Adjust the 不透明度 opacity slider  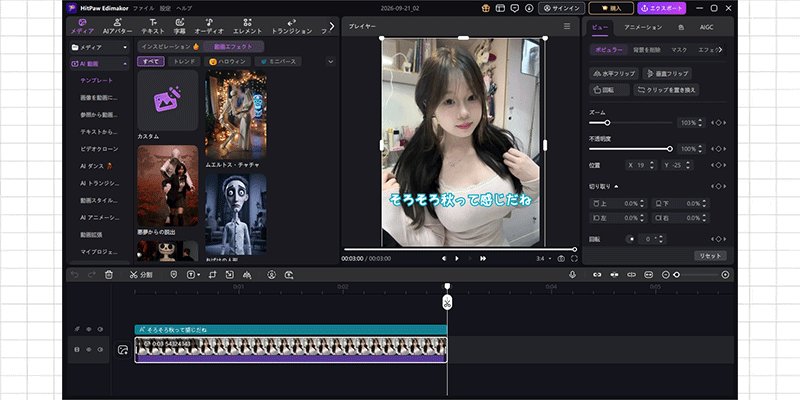(x=631, y=149)
